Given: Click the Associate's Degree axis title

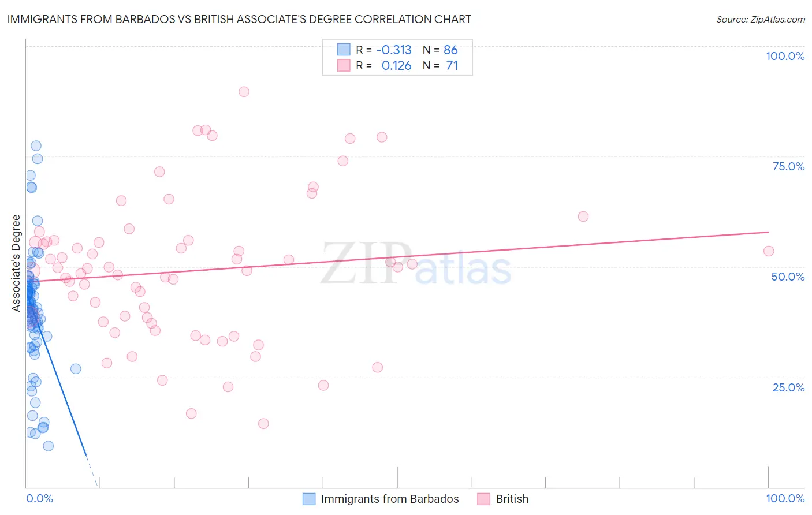Looking at the screenshot, I should pyautogui.click(x=16, y=263).
